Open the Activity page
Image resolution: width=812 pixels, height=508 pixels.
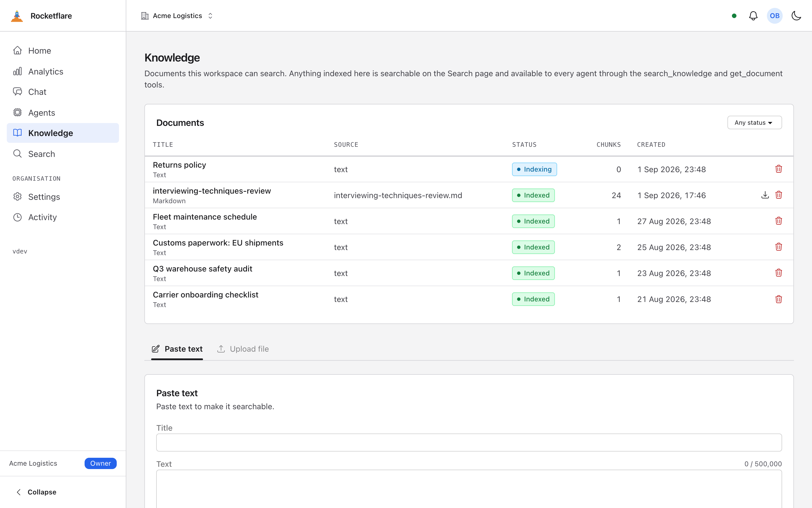coord(63,217)
